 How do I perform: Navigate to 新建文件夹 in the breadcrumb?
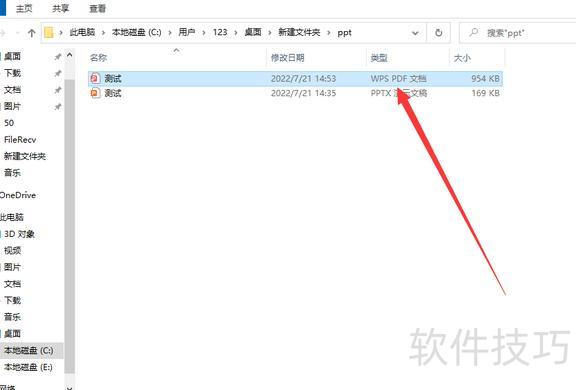point(299,32)
